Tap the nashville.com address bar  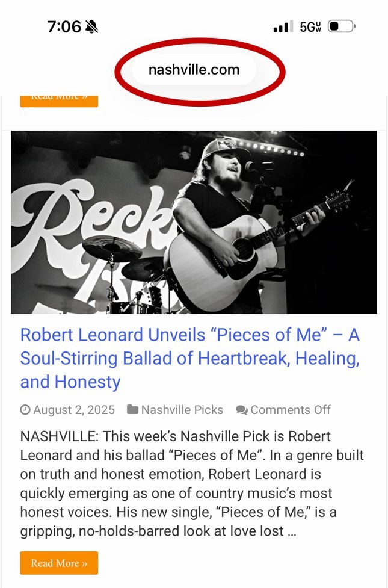[x=194, y=70]
